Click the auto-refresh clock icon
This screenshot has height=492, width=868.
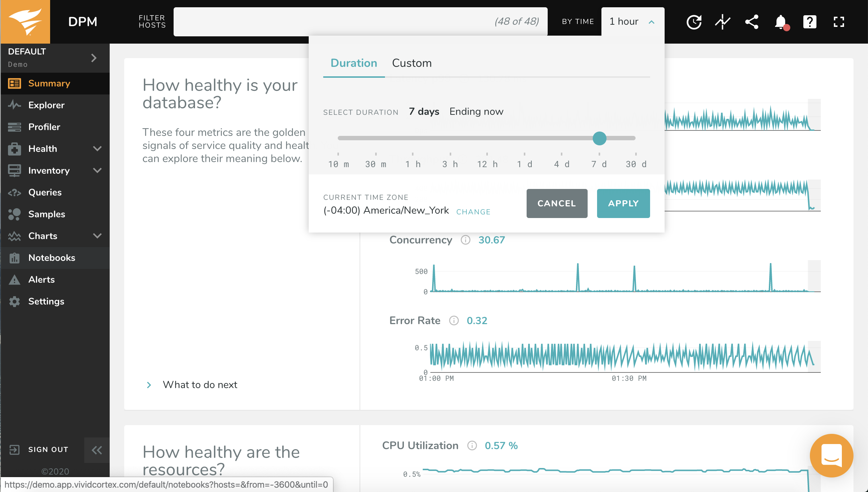pos(694,22)
